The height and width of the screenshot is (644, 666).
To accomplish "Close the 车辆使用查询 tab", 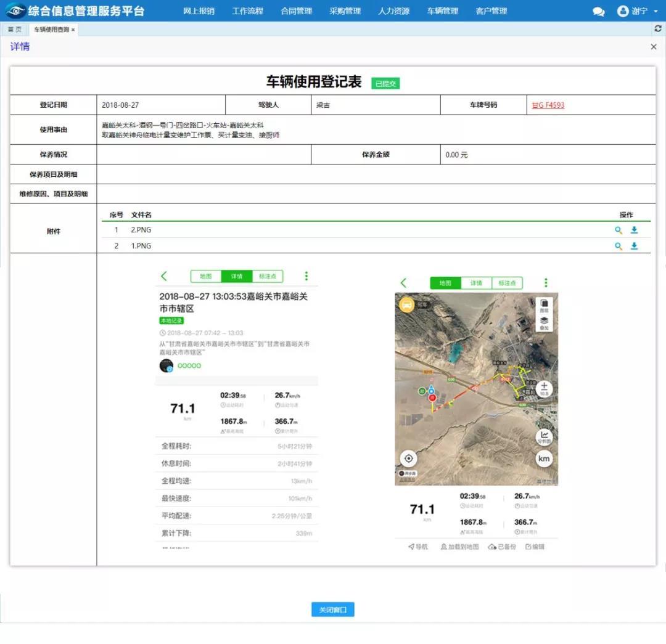I will (x=73, y=30).
